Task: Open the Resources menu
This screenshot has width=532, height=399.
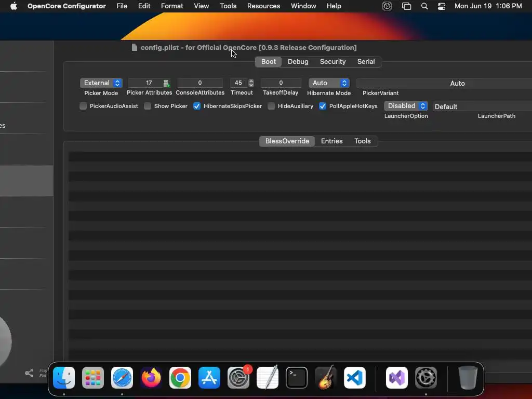Action: coord(263,6)
